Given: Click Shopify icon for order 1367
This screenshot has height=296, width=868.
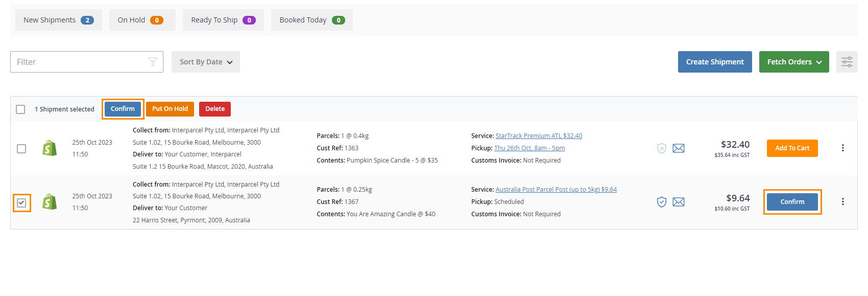Looking at the screenshot, I should (x=50, y=202).
